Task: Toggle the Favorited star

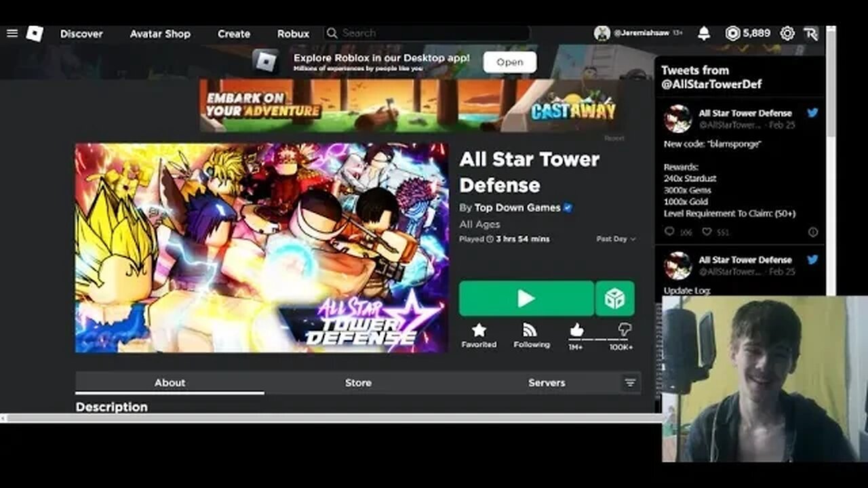Action: pyautogui.click(x=479, y=330)
